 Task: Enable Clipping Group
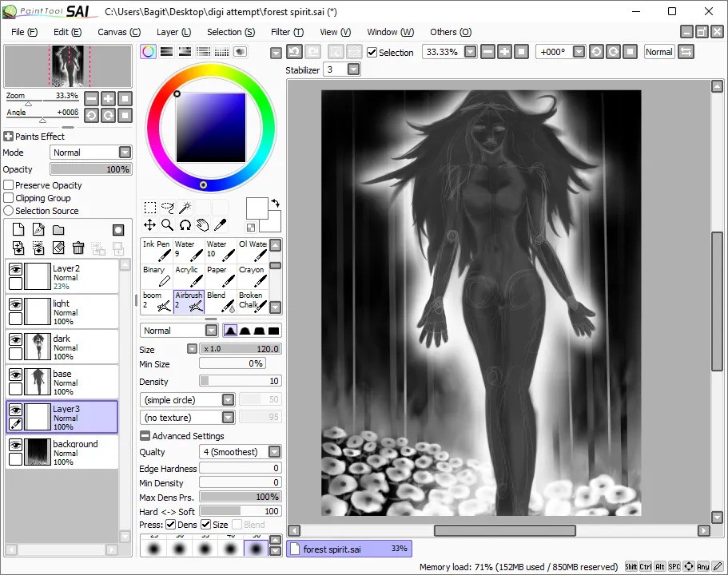[x=8, y=198]
